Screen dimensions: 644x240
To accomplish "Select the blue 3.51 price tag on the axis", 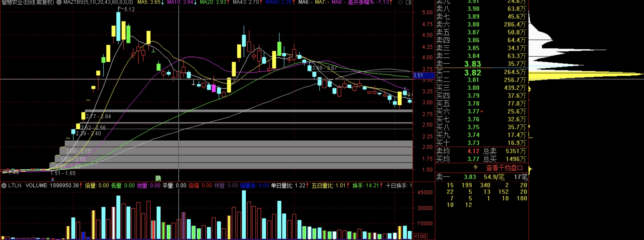I will [418, 75].
